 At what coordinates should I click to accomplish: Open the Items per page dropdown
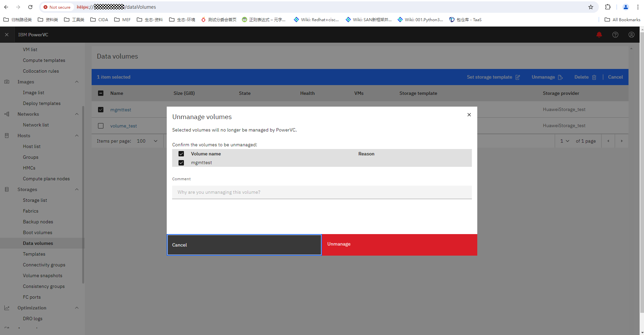(x=147, y=141)
